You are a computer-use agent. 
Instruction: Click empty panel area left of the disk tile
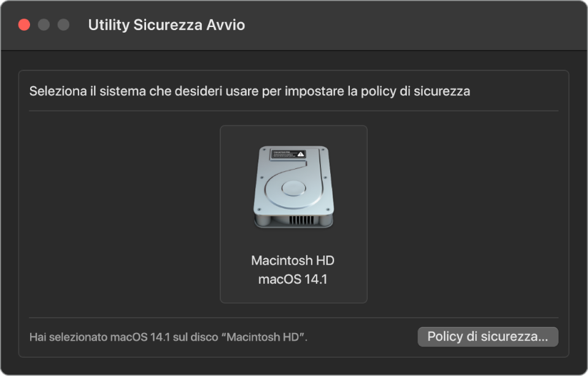click(x=123, y=215)
